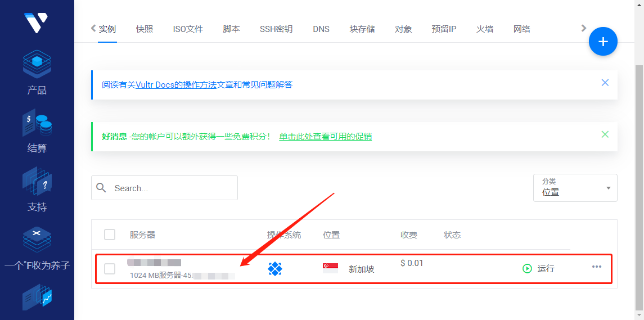Click the green 运行 status play icon

click(x=527, y=269)
